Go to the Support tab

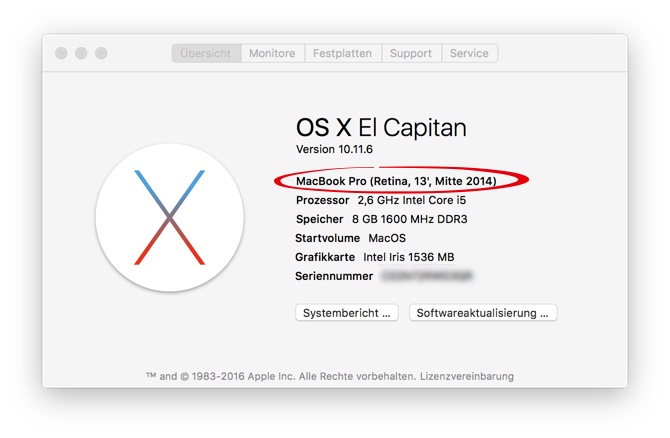(411, 53)
